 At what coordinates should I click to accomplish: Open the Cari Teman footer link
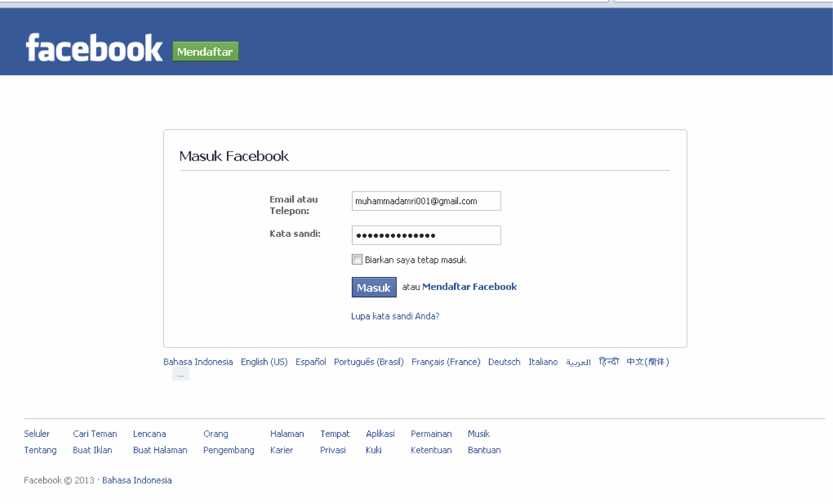pos(95,434)
